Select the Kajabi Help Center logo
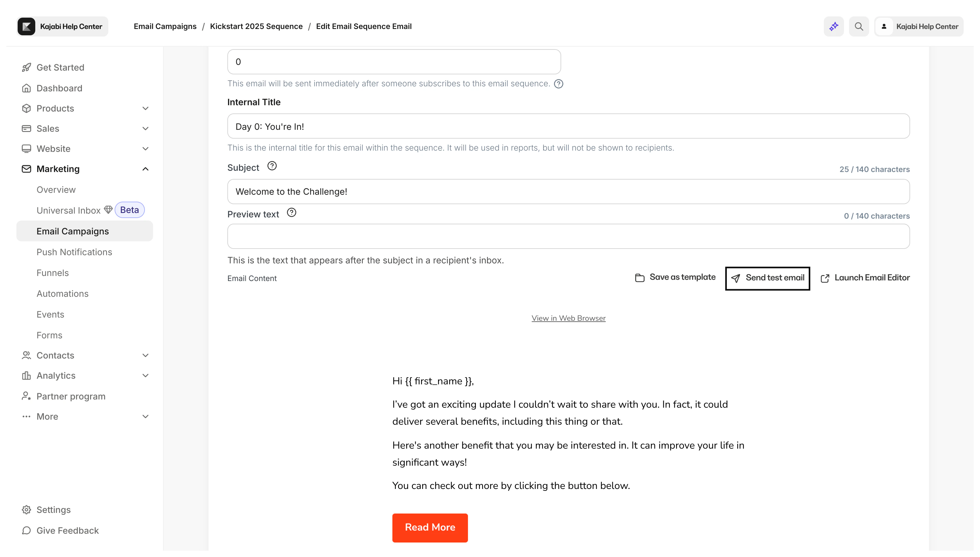The height and width of the screenshot is (557, 980). [x=26, y=26]
